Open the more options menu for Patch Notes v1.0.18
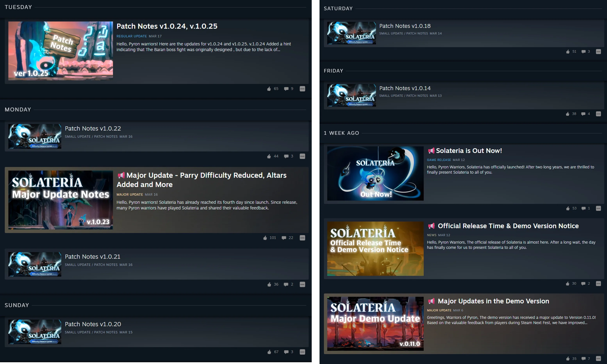607x364 pixels. [598, 52]
